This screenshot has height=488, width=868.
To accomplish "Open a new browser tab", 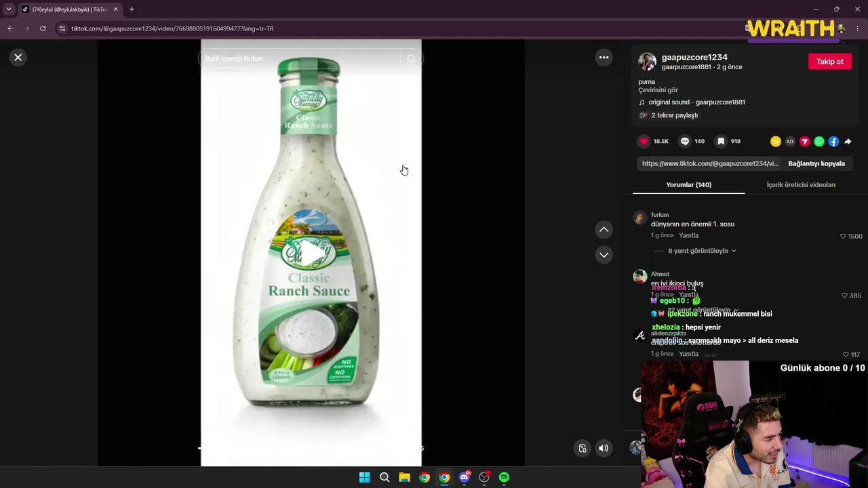I will (x=132, y=9).
